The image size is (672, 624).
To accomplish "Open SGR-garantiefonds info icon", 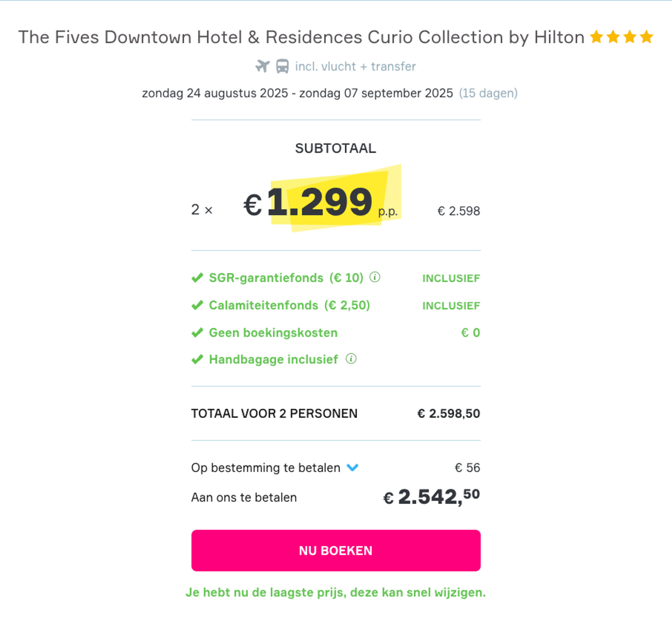I will (x=375, y=277).
